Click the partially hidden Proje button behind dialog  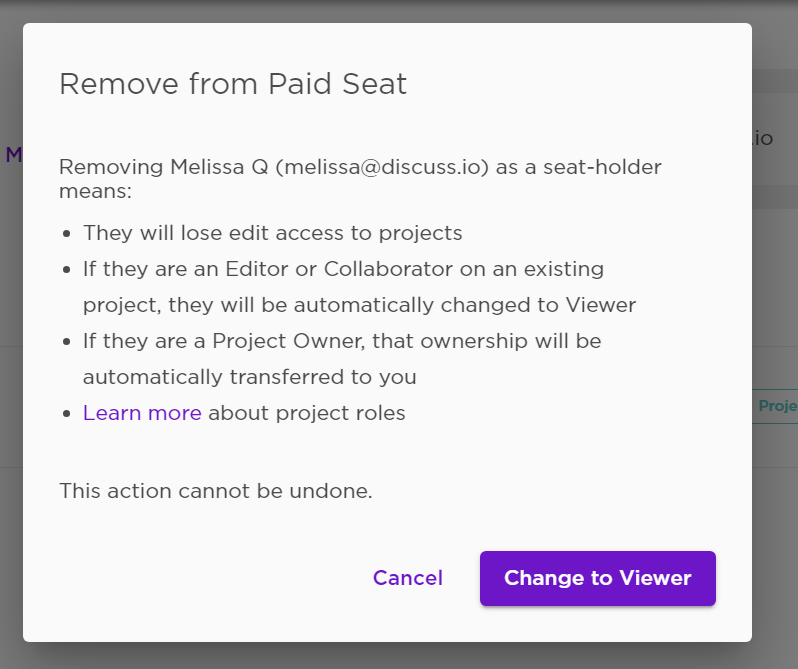pyautogui.click(x=775, y=406)
